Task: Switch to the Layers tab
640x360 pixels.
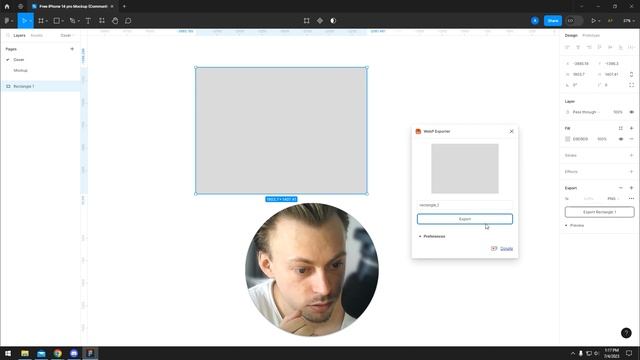Action: click(19, 36)
